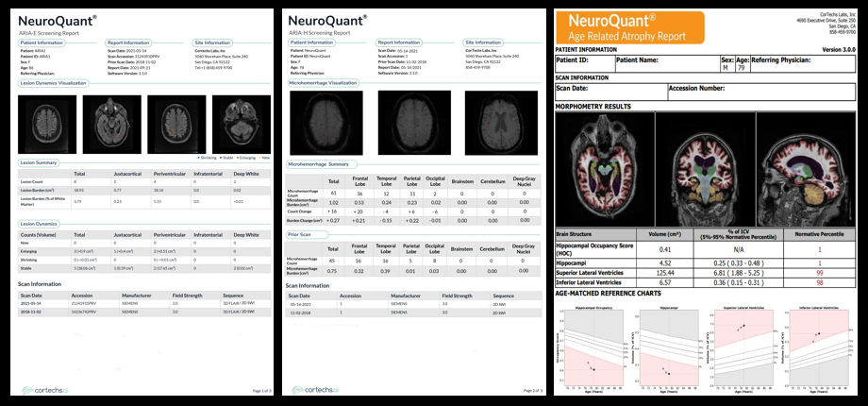The width and height of the screenshot is (868, 406).
Task: Click the Stable legend color marker
Action: pos(223,158)
